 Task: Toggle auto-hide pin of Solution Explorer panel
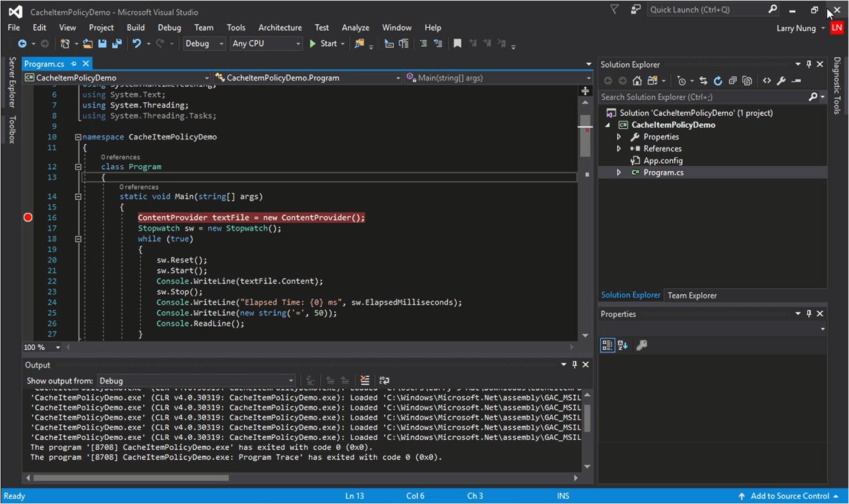pyautogui.click(x=809, y=64)
